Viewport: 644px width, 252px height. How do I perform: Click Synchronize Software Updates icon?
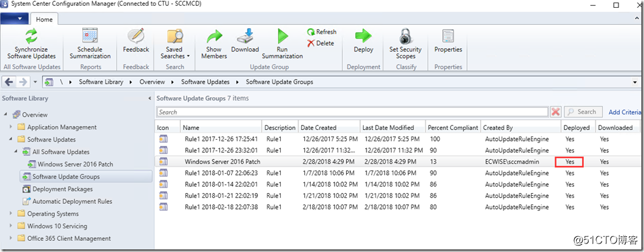(31, 36)
